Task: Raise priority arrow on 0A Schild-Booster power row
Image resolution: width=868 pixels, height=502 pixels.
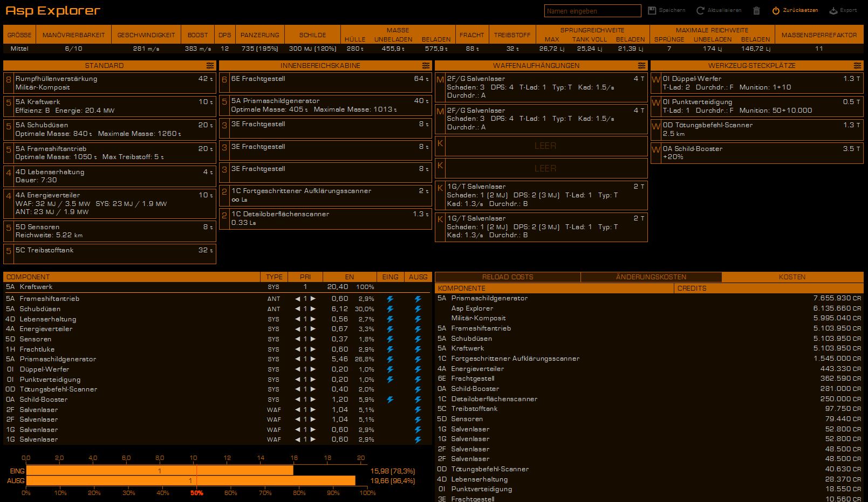Action: 313,400
